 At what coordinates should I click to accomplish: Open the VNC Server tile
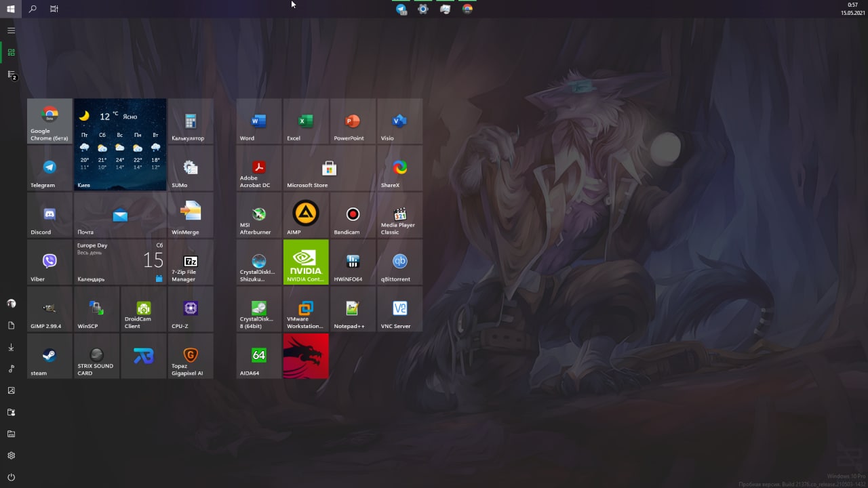[x=399, y=308]
